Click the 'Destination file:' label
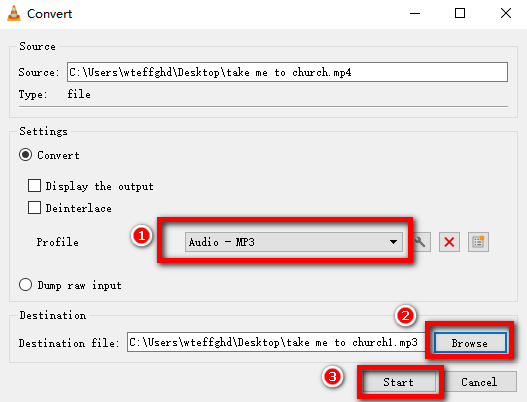Image resolution: width=527 pixels, height=402 pixels. click(69, 343)
